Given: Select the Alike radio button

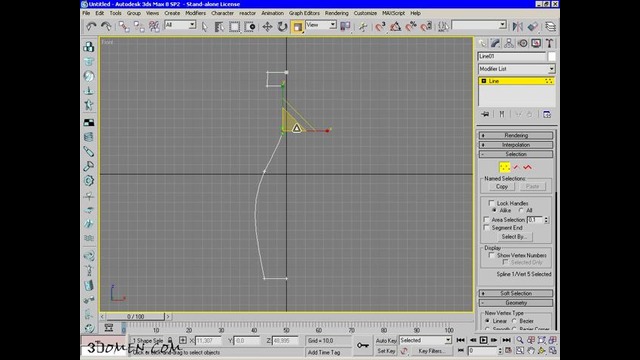Looking at the screenshot, I should 494,210.
